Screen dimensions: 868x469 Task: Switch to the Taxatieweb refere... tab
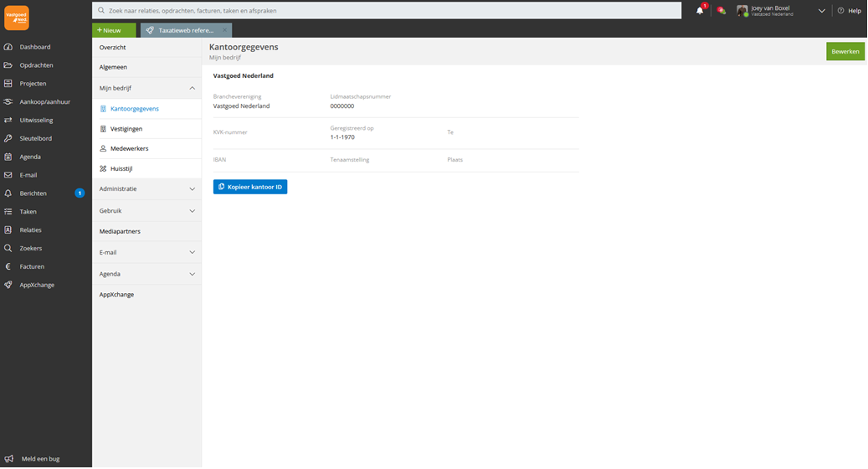click(180, 30)
